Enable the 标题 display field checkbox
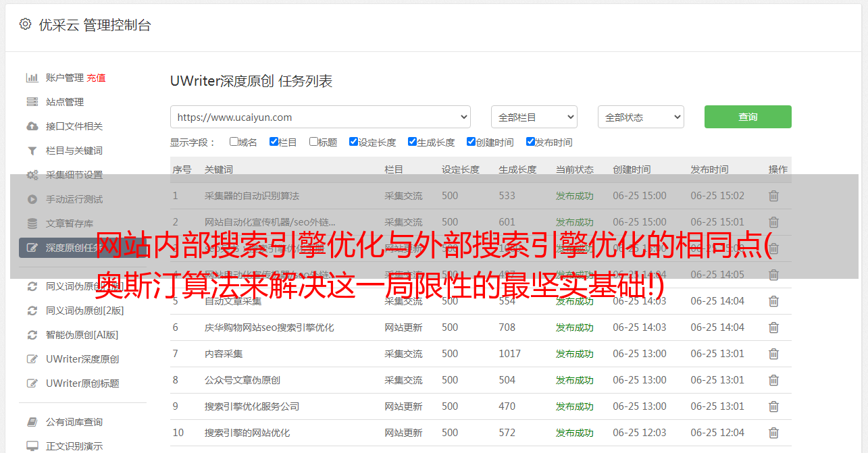The image size is (868, 453). tap(313, 142)
